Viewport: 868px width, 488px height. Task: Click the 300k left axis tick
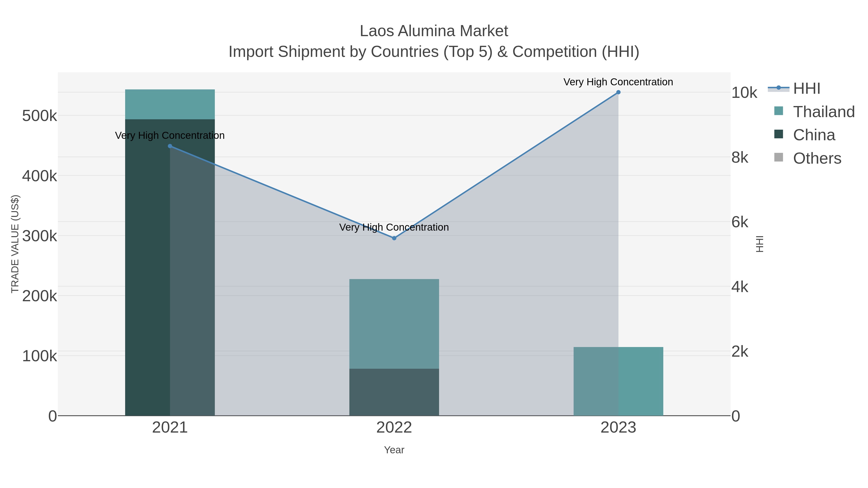(x=40, y=236)
